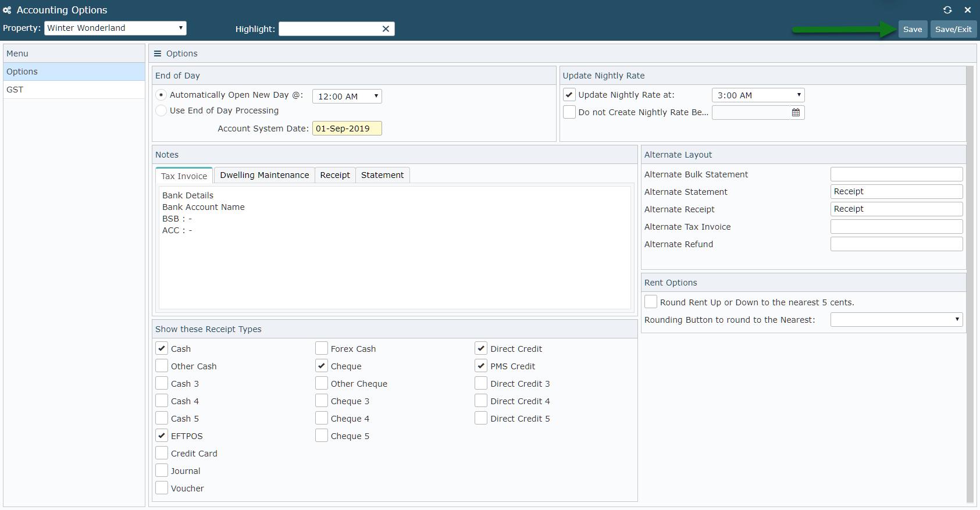Uncheck the EFTPOS receipt type

(x=162, y=436)
